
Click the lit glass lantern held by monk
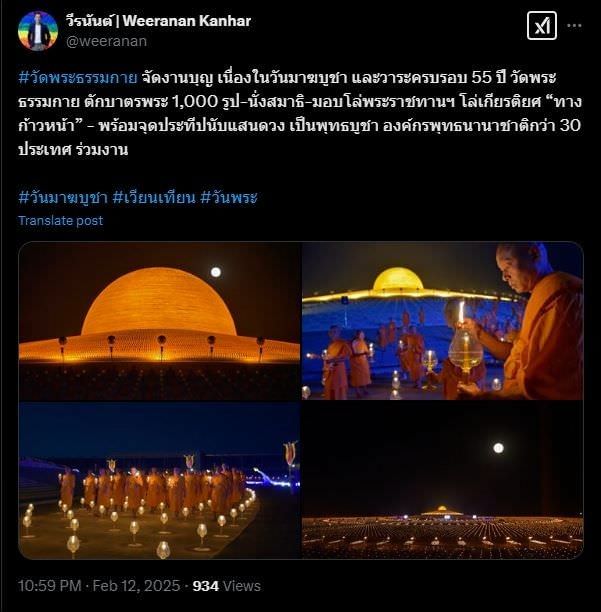465,349
